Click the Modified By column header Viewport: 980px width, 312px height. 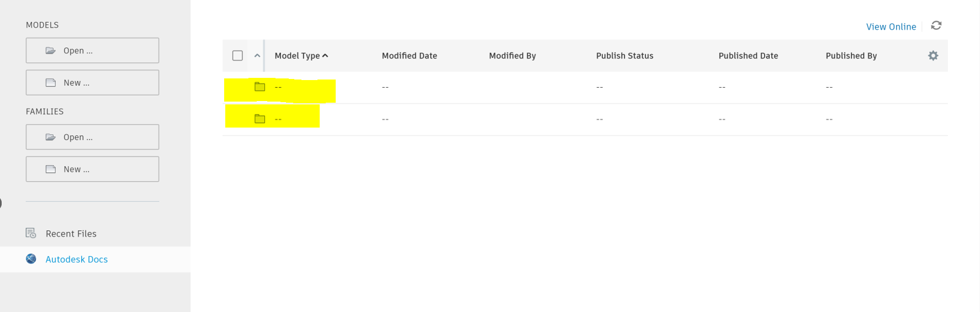click(512, 56)
